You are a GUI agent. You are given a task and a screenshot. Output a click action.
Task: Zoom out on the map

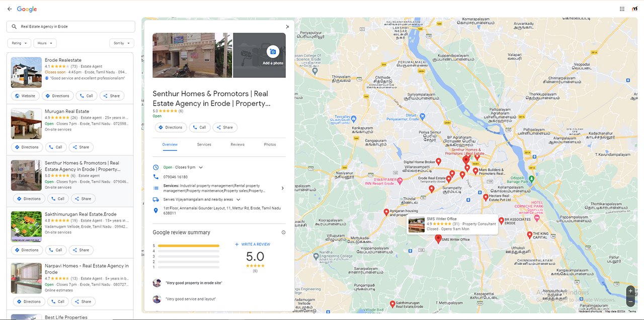(x=630, y=301)
